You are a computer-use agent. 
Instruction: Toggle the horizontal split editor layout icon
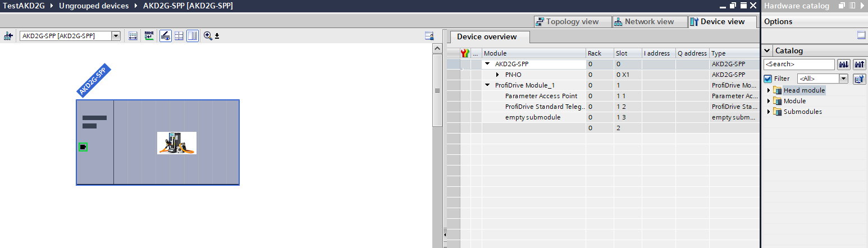pyautogui.click(x=179, y=36)
